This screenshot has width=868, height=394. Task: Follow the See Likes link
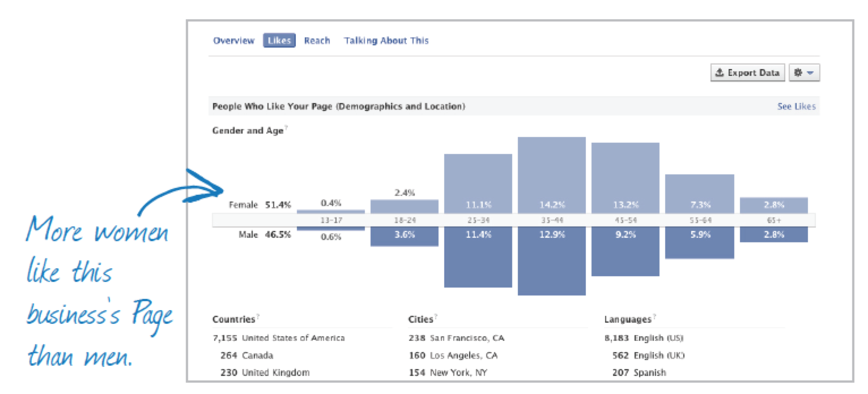(x=797, y=106)
